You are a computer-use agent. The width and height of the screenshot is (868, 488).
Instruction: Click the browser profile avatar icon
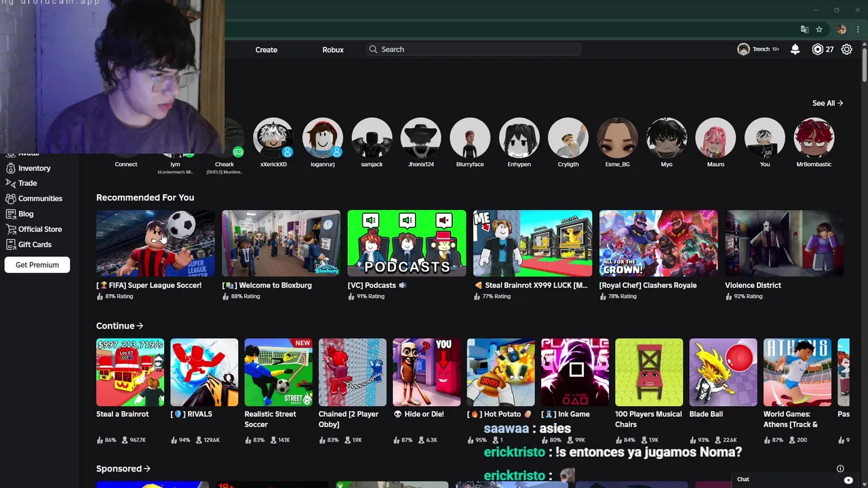[842, 29]
